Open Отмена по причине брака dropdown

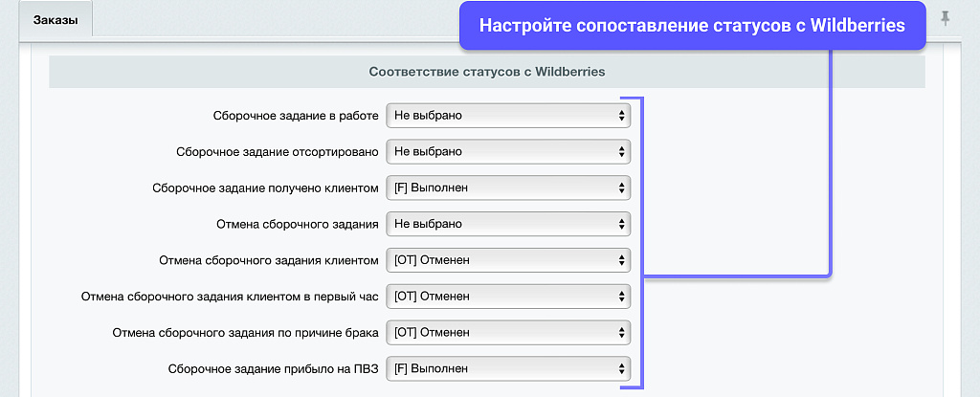(508, 332)
